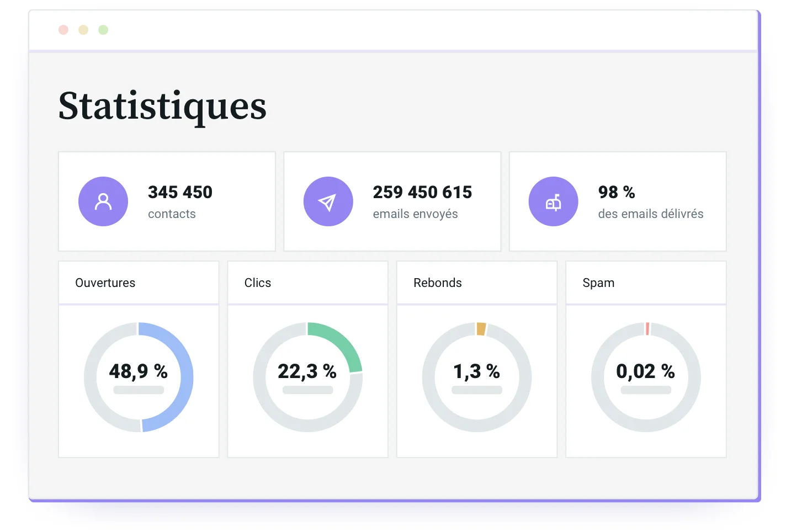Click the 48,9 % openings value

pos(139,371)
